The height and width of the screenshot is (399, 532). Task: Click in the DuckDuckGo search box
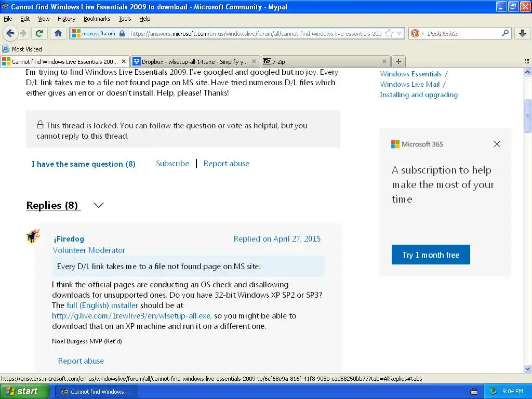click(463, 33)
